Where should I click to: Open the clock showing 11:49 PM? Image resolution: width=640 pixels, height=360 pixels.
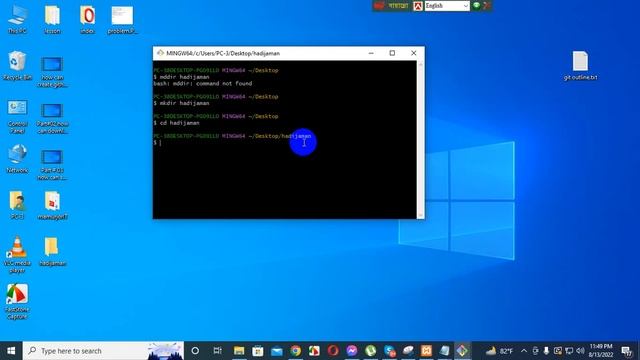pyautogui.click(x=601, y=351)
